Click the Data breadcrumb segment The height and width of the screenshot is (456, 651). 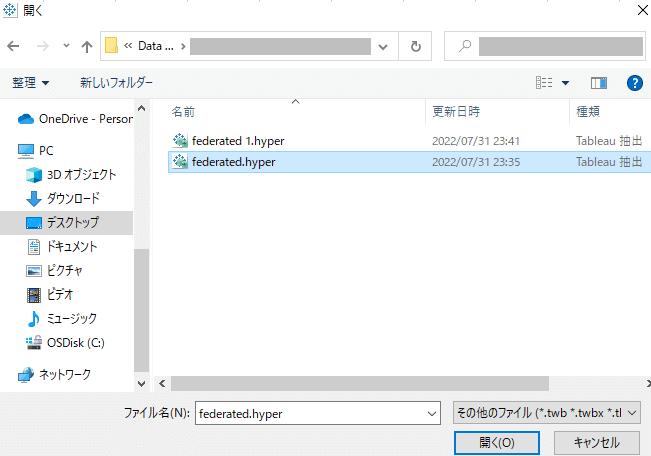click(x=156, y=46)
